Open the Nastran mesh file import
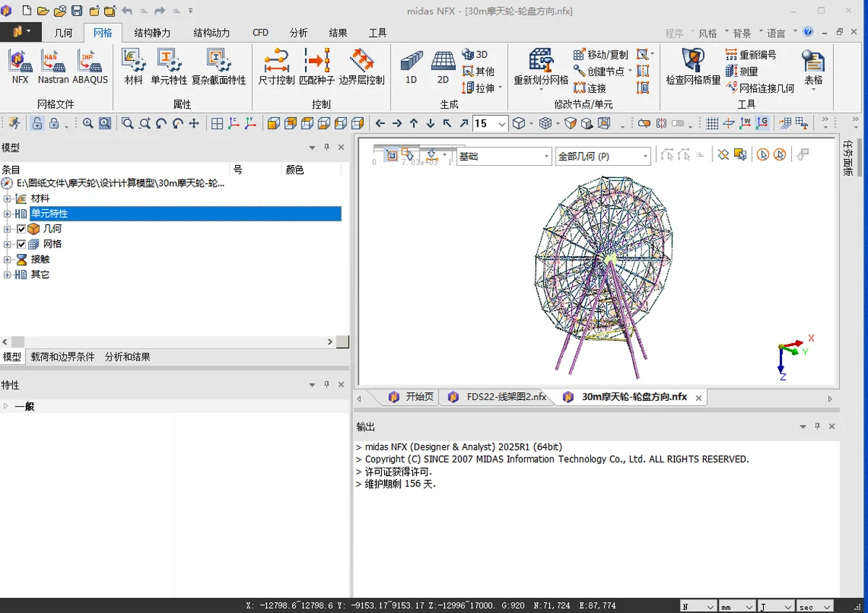 (54, 67)
